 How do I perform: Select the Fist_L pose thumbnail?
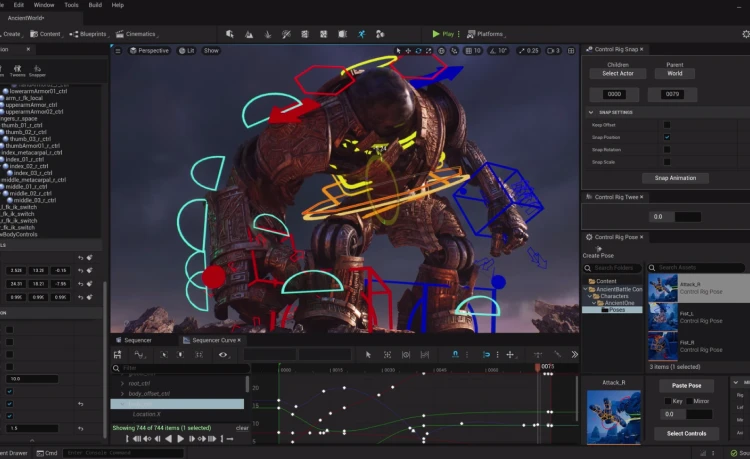coord(663,317)
